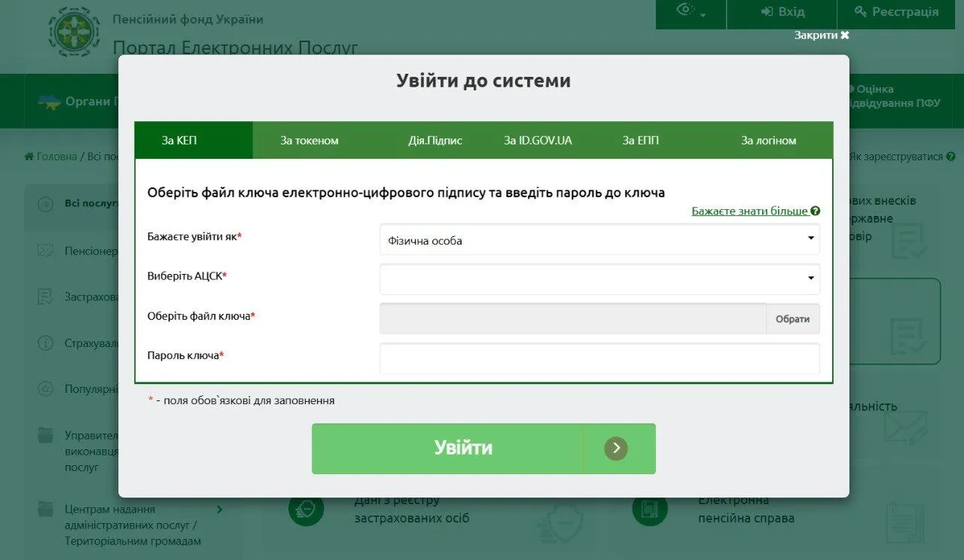Open the folder icon next to Управителям
Screen dimensions: 964x560
pos(44,434)
